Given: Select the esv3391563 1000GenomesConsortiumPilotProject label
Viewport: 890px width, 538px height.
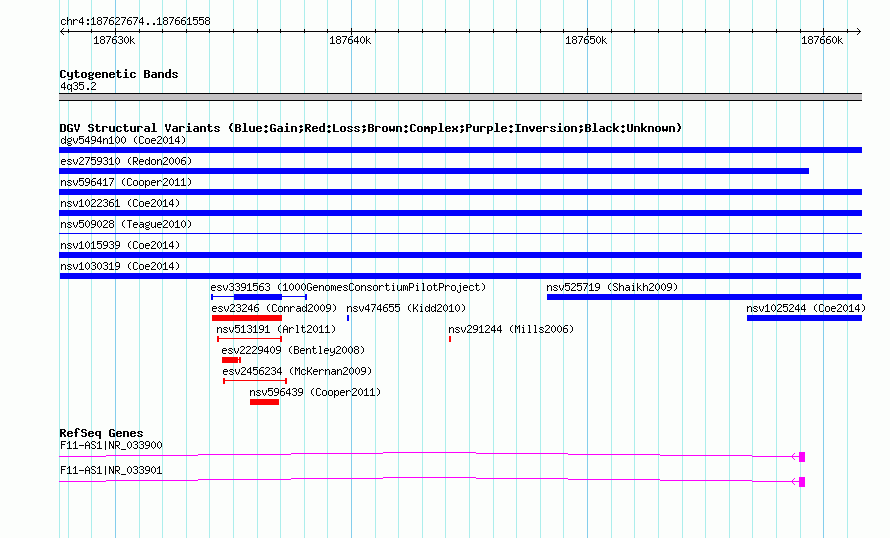Looking at the screenshot, I should (x=348, y=287).
